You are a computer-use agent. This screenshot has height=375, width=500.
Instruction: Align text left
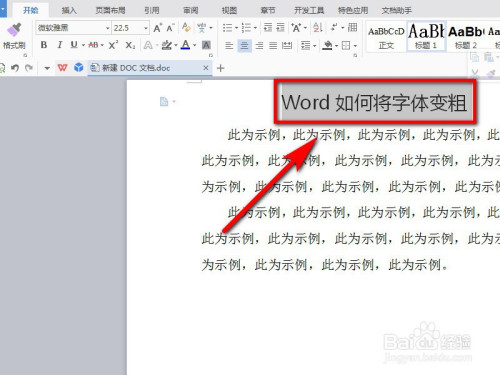[229, 45]
